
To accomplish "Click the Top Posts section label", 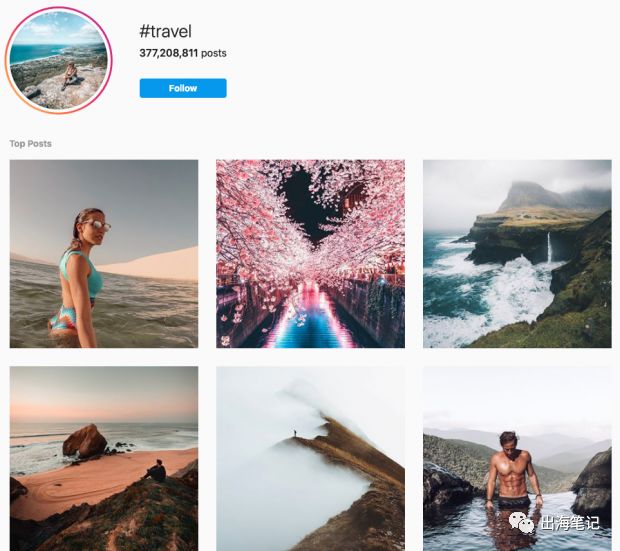I will coord(30,144).
